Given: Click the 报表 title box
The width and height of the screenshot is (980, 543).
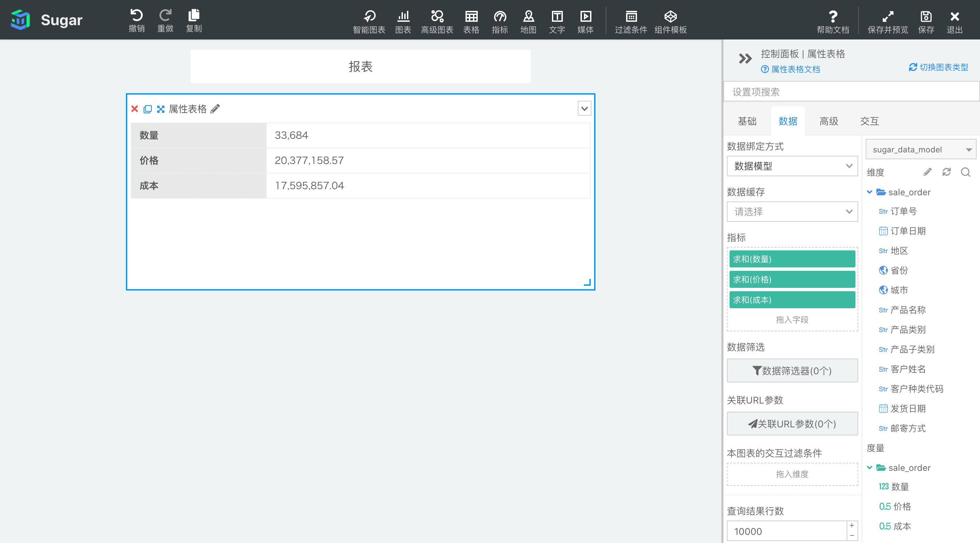Looking at the screenshot, I should click(360, 67).
